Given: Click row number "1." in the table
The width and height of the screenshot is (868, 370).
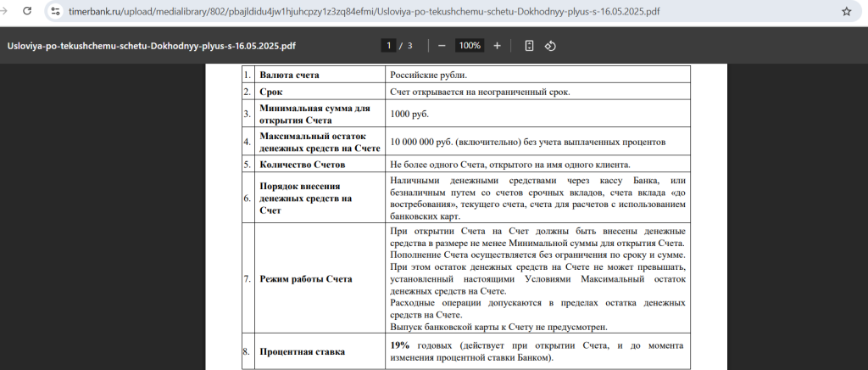Looking at the screenshot, I should [x=248, y=75].
